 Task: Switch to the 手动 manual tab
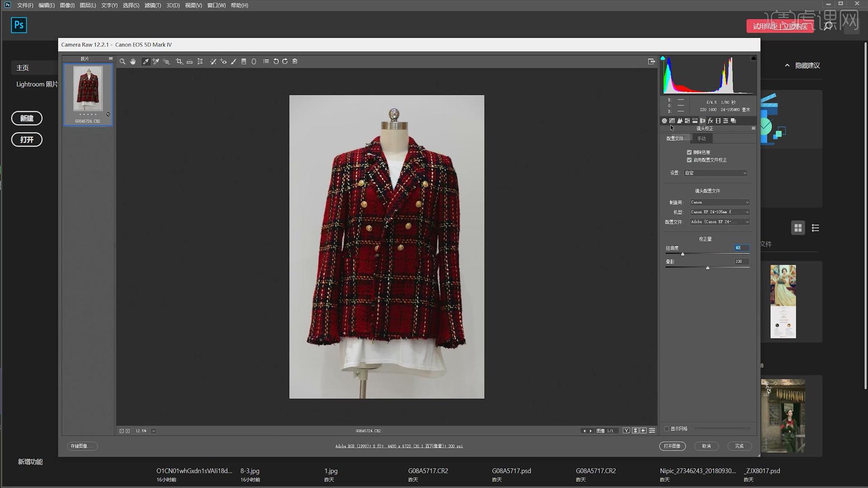click(701, 139)
